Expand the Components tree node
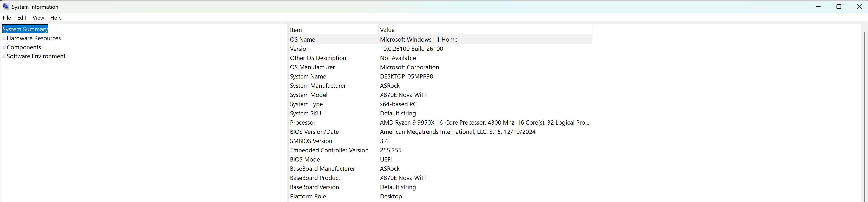The image size is (868, 202). (4, 47)
